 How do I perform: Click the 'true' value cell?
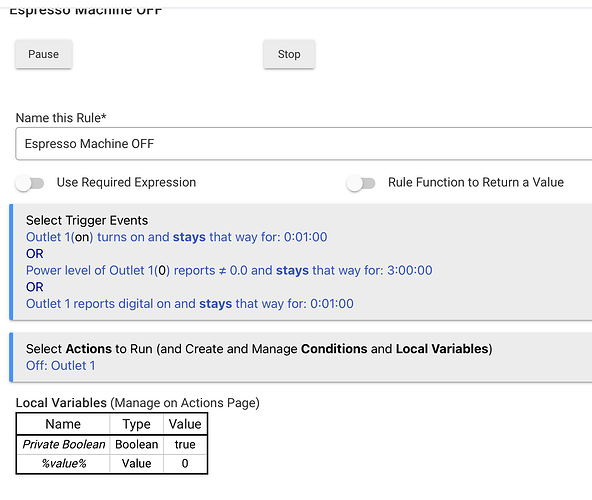point(185,444)
